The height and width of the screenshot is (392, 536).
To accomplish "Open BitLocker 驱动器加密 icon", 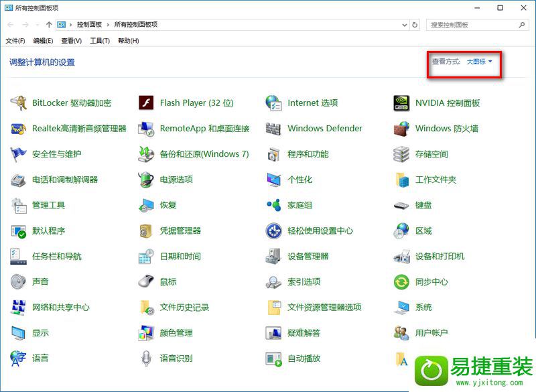I will click(x=19, y=103).
